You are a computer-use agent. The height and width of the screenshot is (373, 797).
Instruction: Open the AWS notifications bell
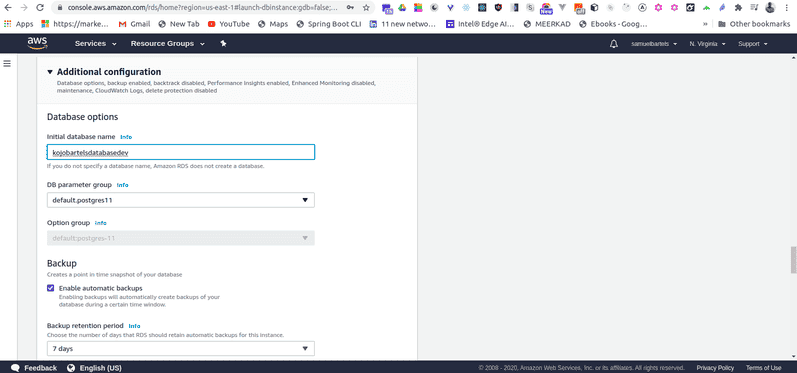coord(614,44)
